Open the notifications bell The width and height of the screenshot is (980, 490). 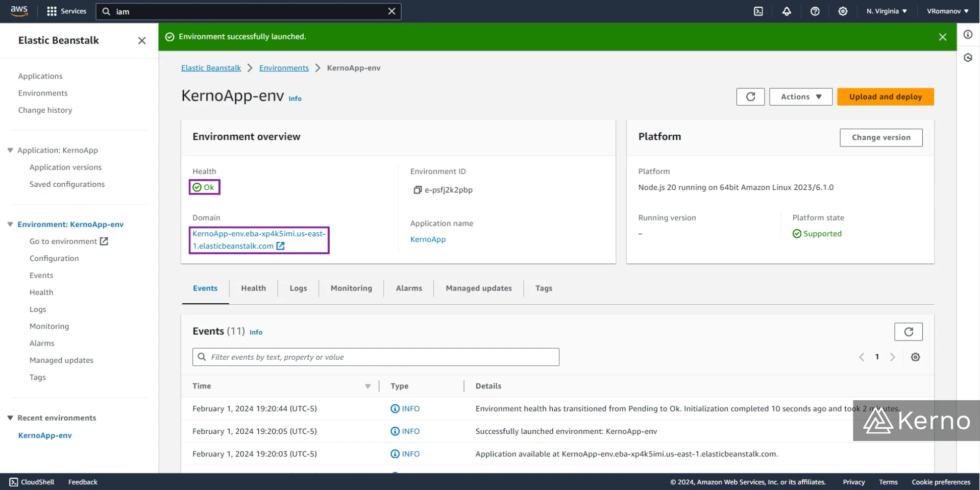[x=787, y=11]
